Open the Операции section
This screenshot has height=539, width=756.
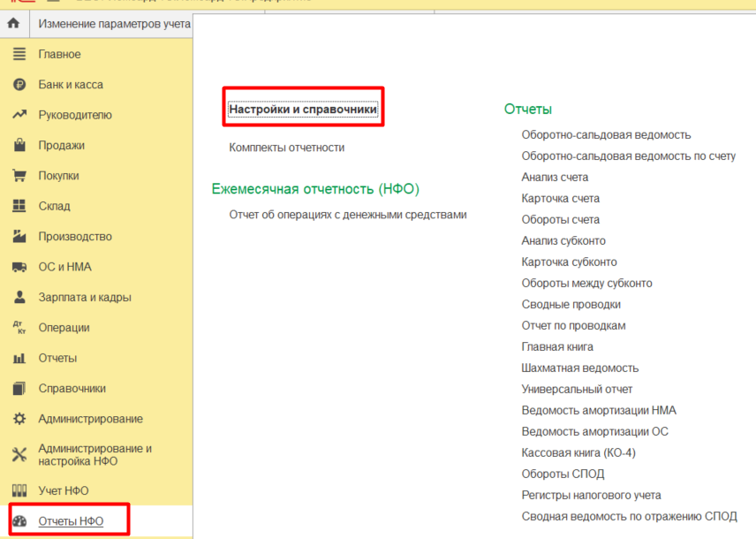64,328
